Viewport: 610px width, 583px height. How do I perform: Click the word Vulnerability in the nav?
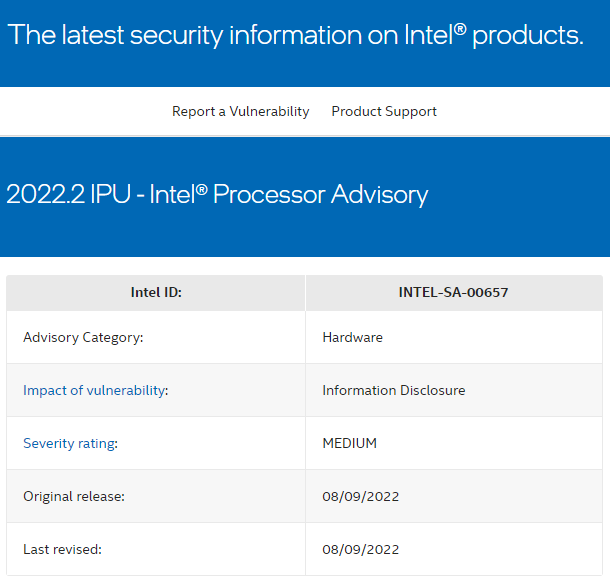tap(269, 112)
